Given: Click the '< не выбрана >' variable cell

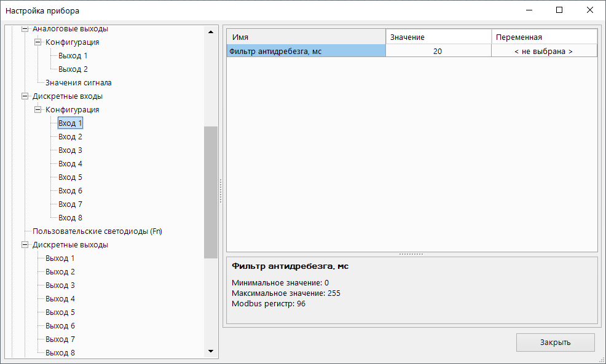Looking at the screenshot, I should pyautogui.click(x=543, y=52).
